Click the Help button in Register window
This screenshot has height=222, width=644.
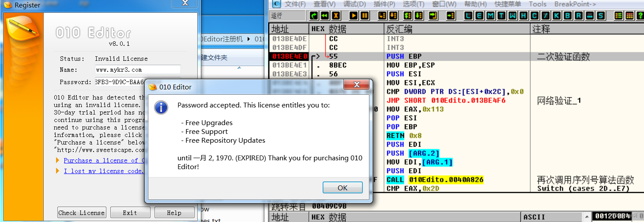pyautogui.click(x=174, y=212)
